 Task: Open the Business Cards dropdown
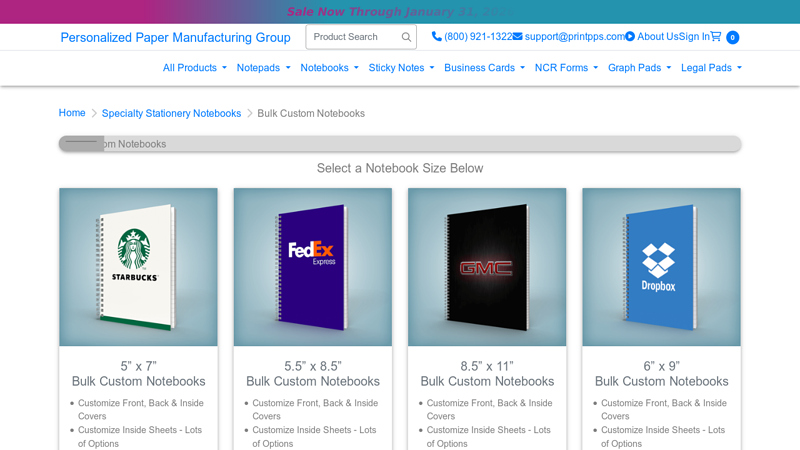click(484, 67)
